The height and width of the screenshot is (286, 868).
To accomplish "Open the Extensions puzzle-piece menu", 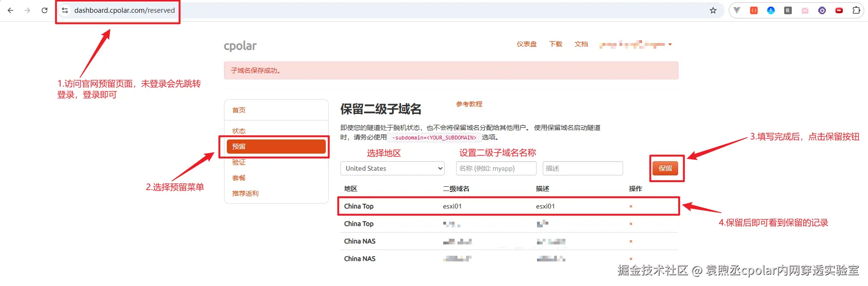I will click(x=856, y=10).
